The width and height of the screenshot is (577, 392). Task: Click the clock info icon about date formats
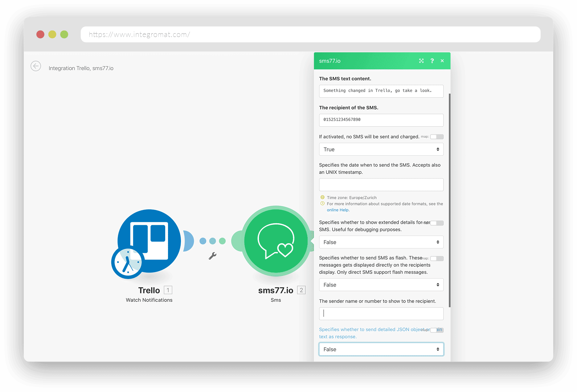click(x=322, y=204)
